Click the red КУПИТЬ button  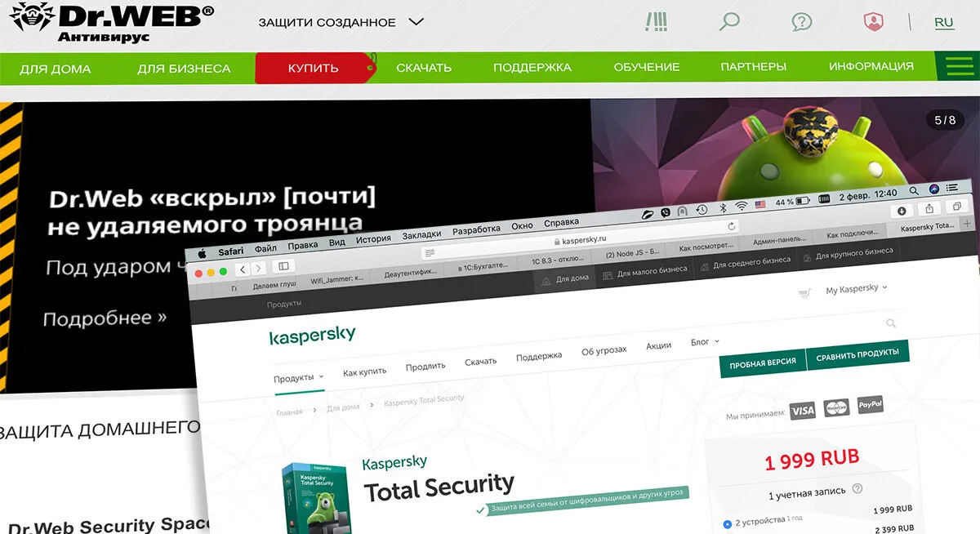pos(314,68)
